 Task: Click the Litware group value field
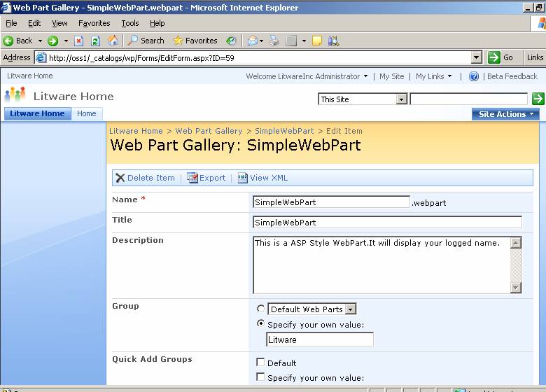pyautogui.click(x=320, y=339)
